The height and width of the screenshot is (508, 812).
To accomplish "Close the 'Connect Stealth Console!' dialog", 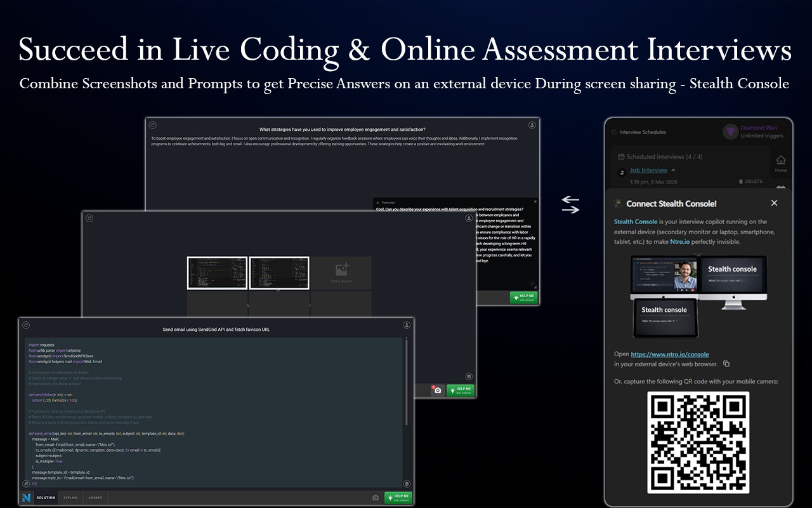I will click(x=774, y=203).
